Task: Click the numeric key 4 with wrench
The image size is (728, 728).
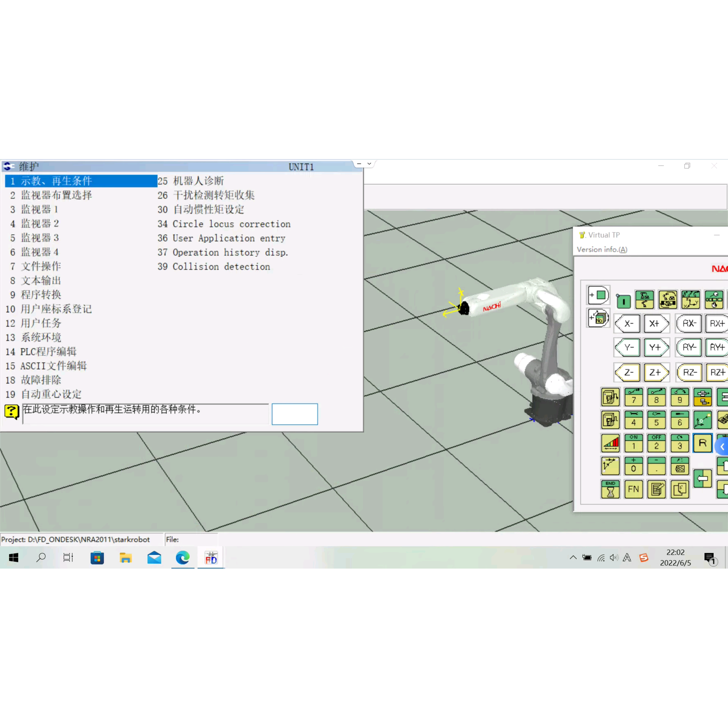Action: click(x=633, y=420)
